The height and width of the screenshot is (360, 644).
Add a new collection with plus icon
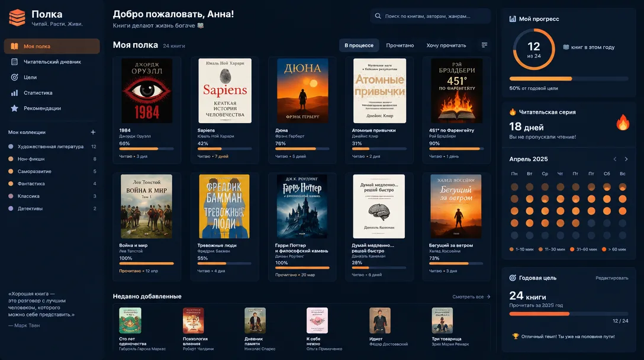pos(93,132)
